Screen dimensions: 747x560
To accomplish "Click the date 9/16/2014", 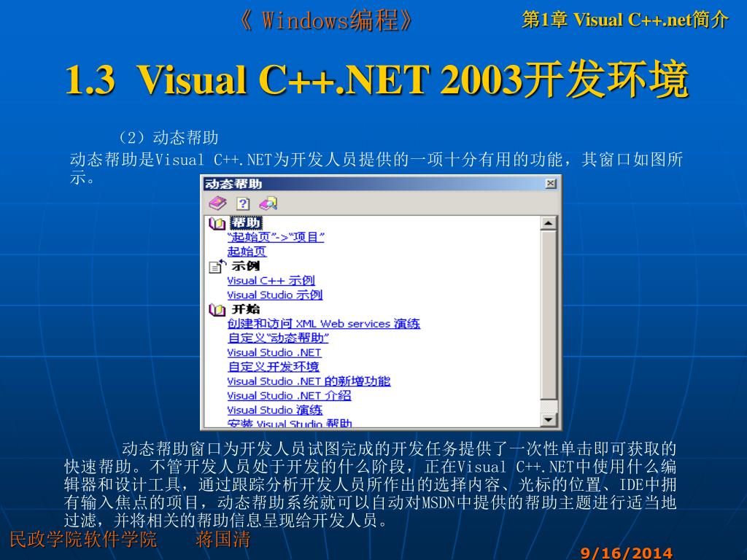I will (x=627, y=553).
